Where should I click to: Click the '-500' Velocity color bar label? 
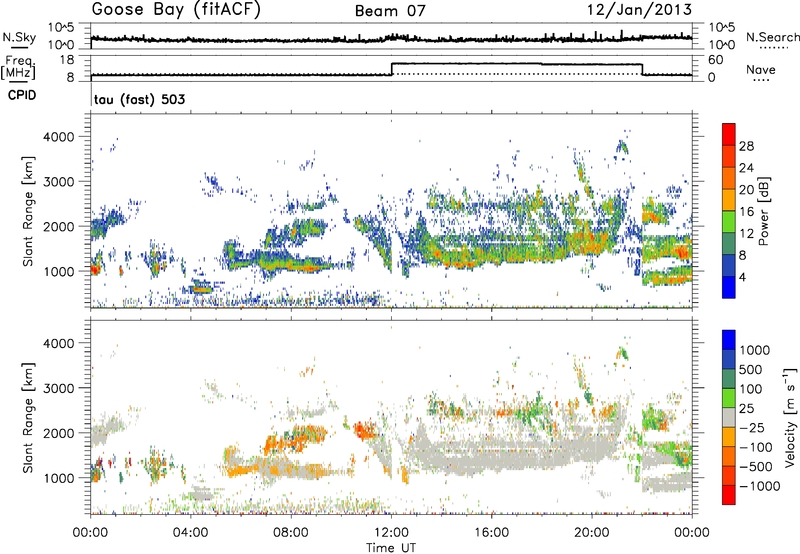pos(758,466)
